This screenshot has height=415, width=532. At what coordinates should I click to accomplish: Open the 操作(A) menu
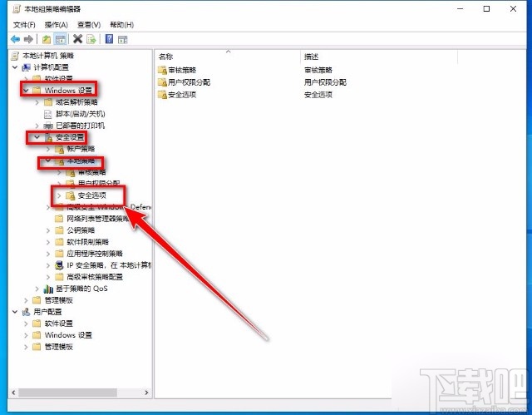click(57, 25)
